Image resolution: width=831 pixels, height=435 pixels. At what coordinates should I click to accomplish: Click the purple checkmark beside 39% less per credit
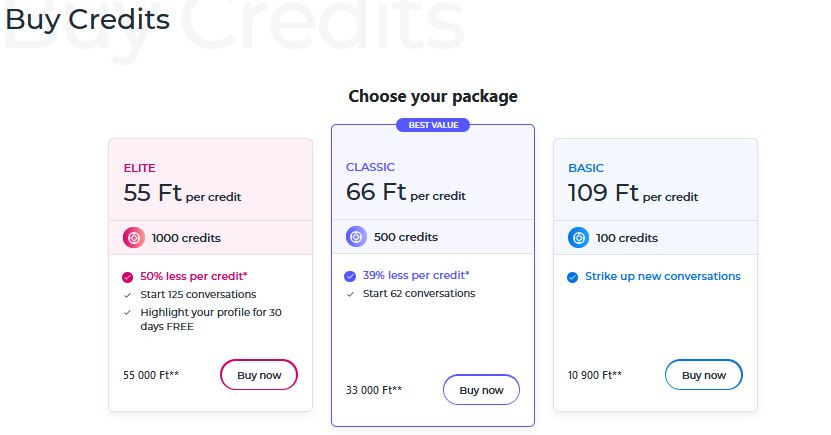350,276
